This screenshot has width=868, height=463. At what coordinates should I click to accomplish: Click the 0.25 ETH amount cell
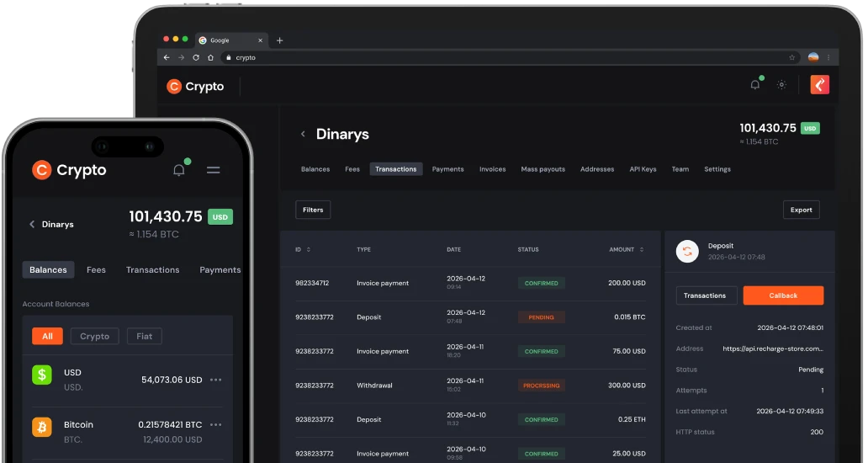tap(632, 420)
